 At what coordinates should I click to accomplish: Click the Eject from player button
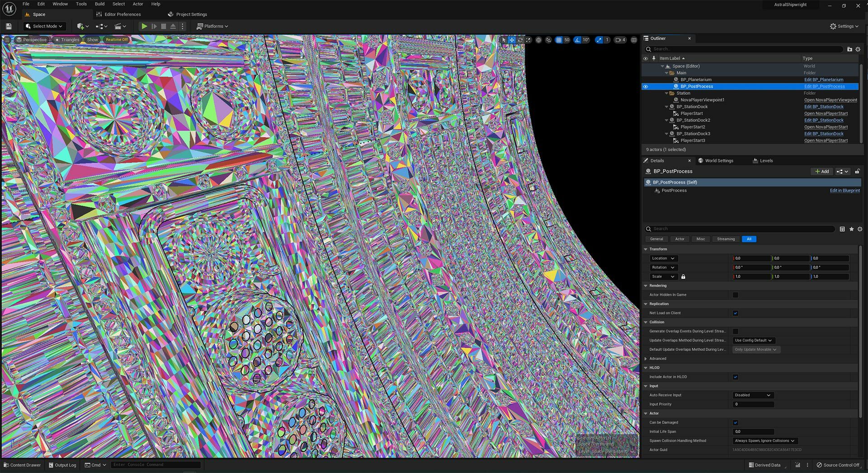(173, 26)
